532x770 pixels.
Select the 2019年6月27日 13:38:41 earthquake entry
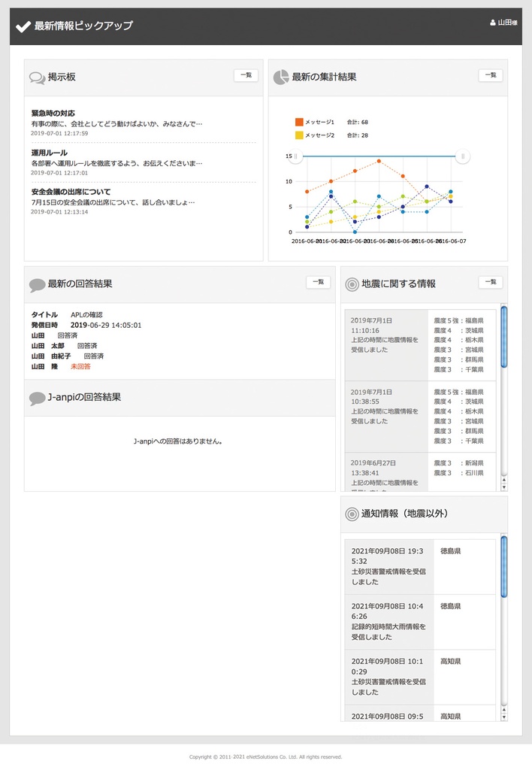[x=420, y=472]
